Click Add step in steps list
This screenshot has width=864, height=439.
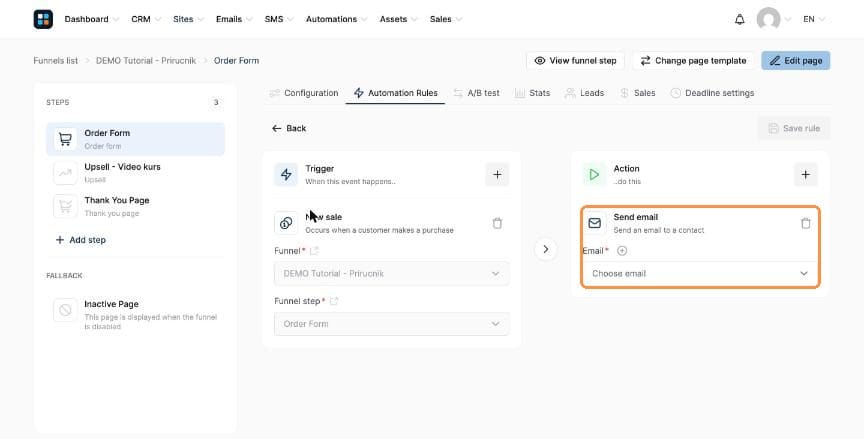[x=80, y=240]
